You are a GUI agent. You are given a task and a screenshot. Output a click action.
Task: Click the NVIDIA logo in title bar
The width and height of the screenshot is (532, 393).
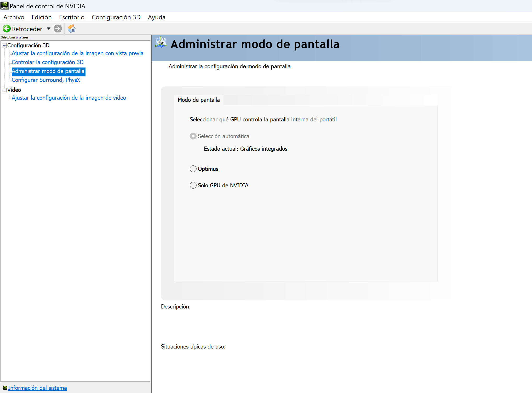tap(4, 6)
